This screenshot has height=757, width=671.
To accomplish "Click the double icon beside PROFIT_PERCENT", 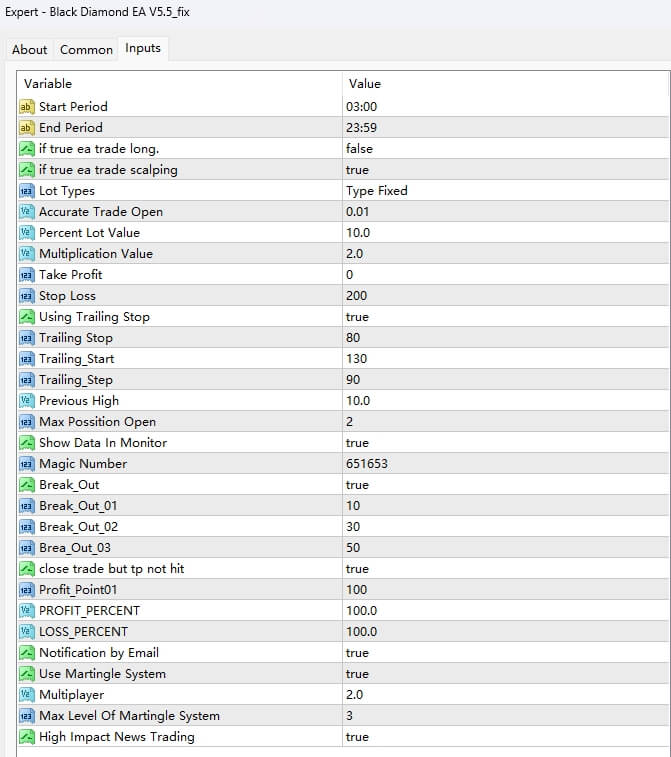I will click(27, 611).
